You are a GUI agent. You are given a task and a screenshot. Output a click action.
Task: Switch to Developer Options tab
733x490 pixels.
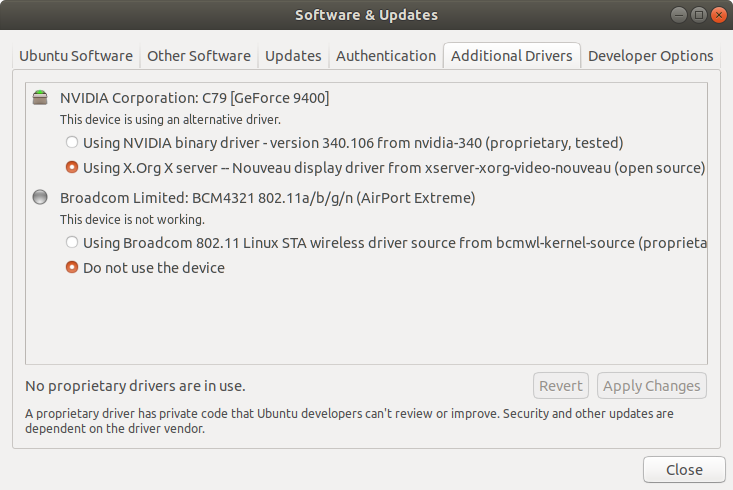coord(650,56)
